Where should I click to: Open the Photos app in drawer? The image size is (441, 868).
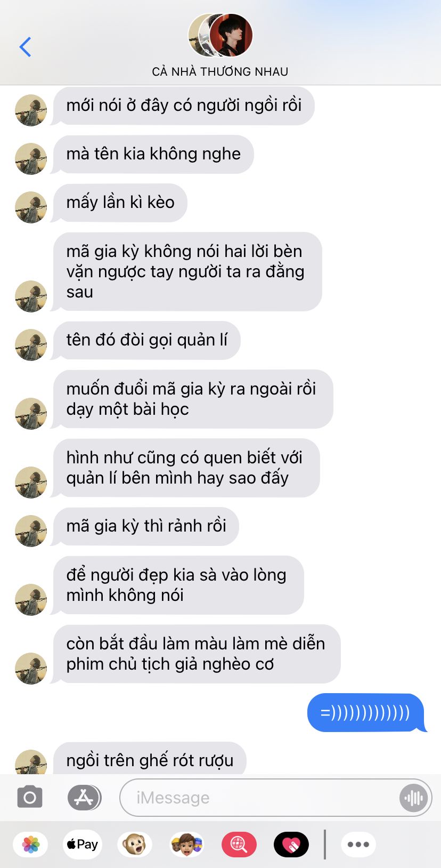click(31, 845)
